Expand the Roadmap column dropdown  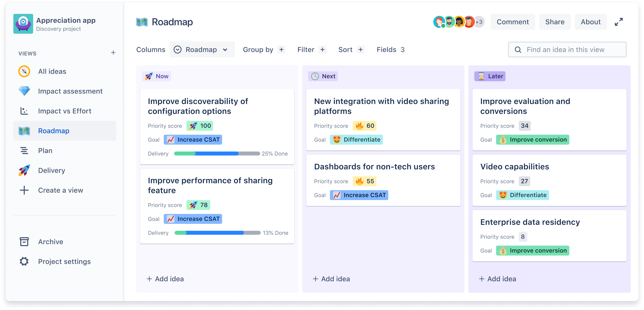[x=226, y=50]
